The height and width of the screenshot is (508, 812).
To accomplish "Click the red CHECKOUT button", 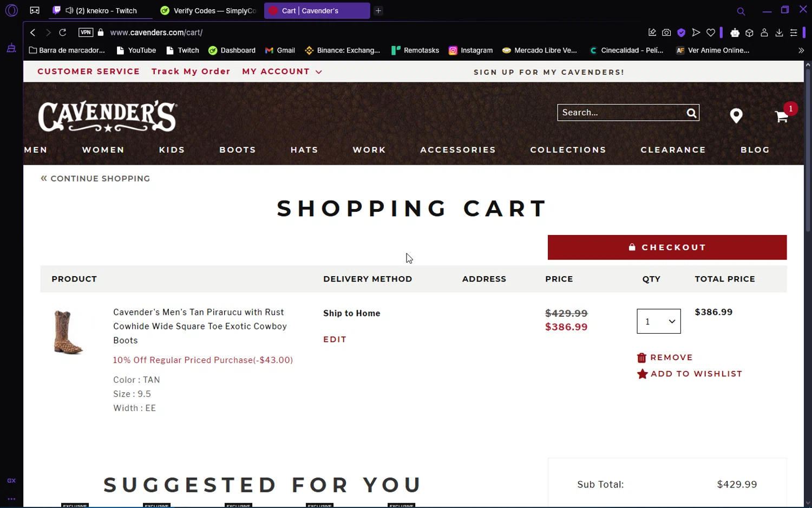I will pyautogui.click(x=667, y=248).
